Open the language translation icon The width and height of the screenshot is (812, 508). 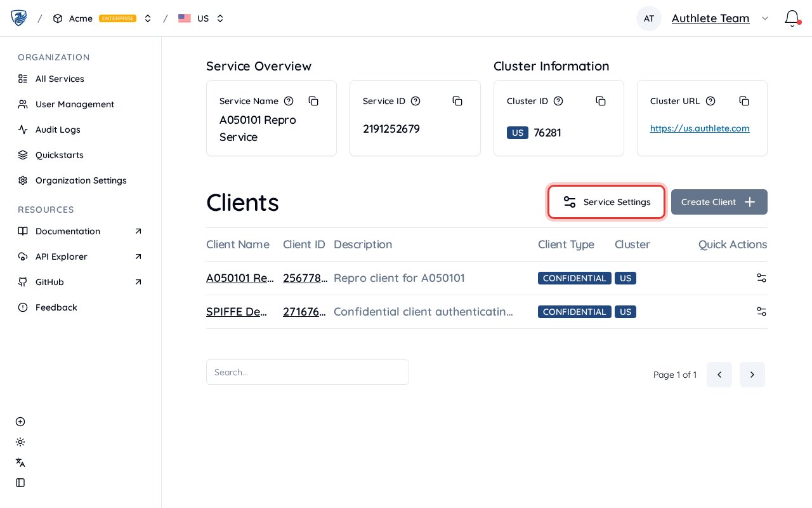[20, 462]
